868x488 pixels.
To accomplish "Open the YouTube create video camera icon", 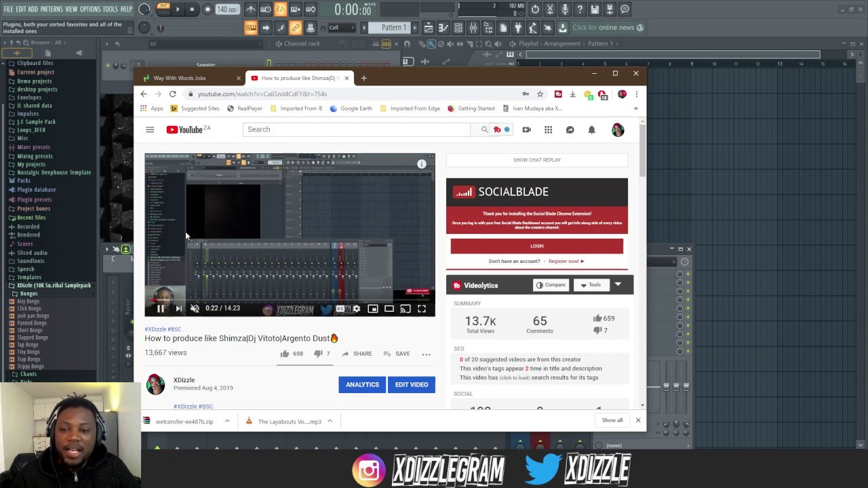I will pyautogui.click(x=526, y=129).
